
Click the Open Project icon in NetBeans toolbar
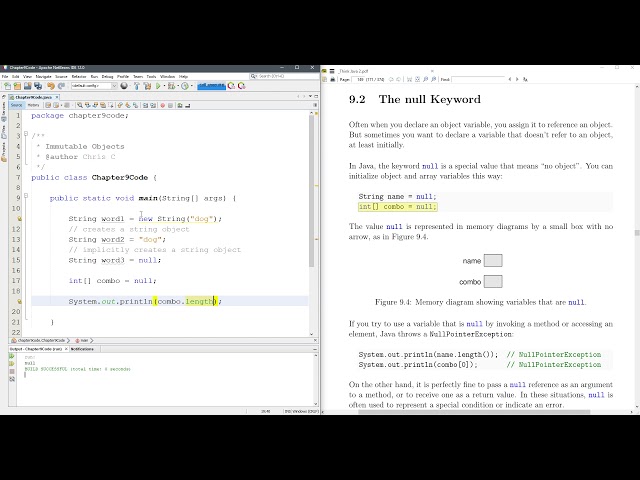(27, 86)
